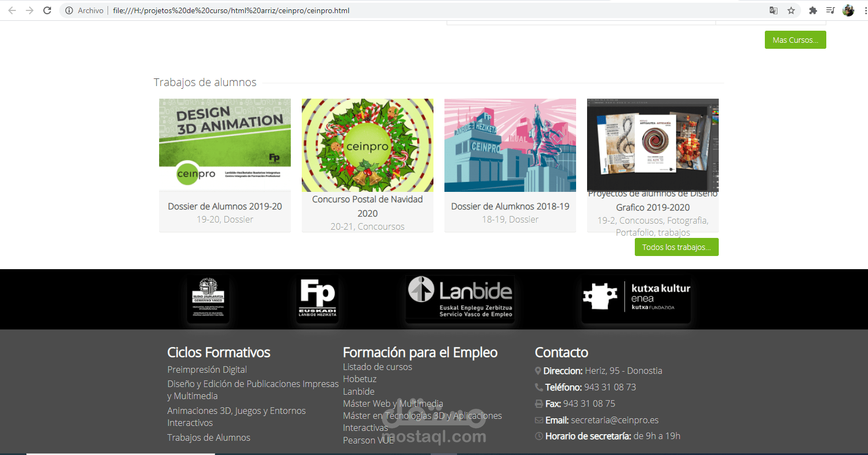Open Máster Web y Multimedia link
Image resolution: width=868 pixels, height=455 pixels.
[x=393, y=403]
